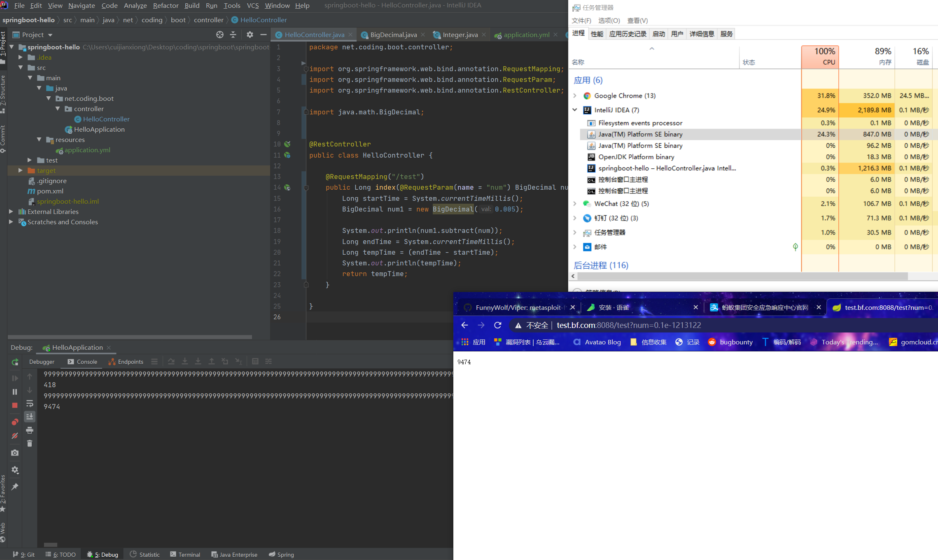Image resolution: width=938 pixels, height=560 pixels.
Task: Stop the HelloApplication debug session
Action: coord(15,405)
